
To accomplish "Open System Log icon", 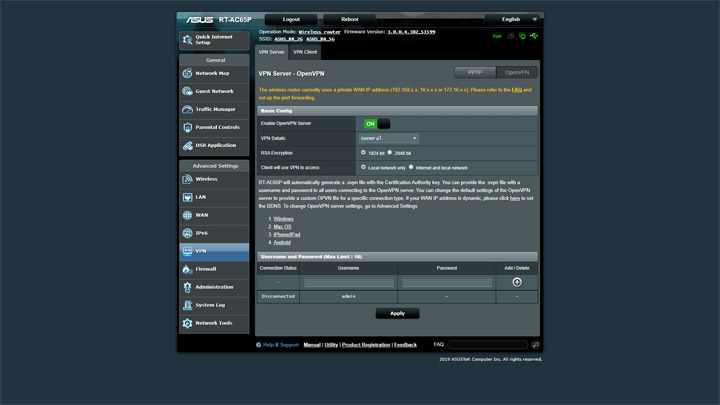I will [187, 305].
